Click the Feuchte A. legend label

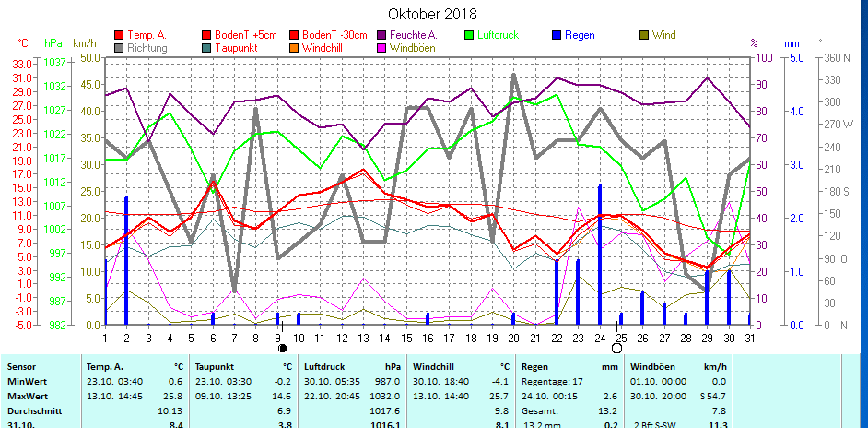click(x=414, y=35)
